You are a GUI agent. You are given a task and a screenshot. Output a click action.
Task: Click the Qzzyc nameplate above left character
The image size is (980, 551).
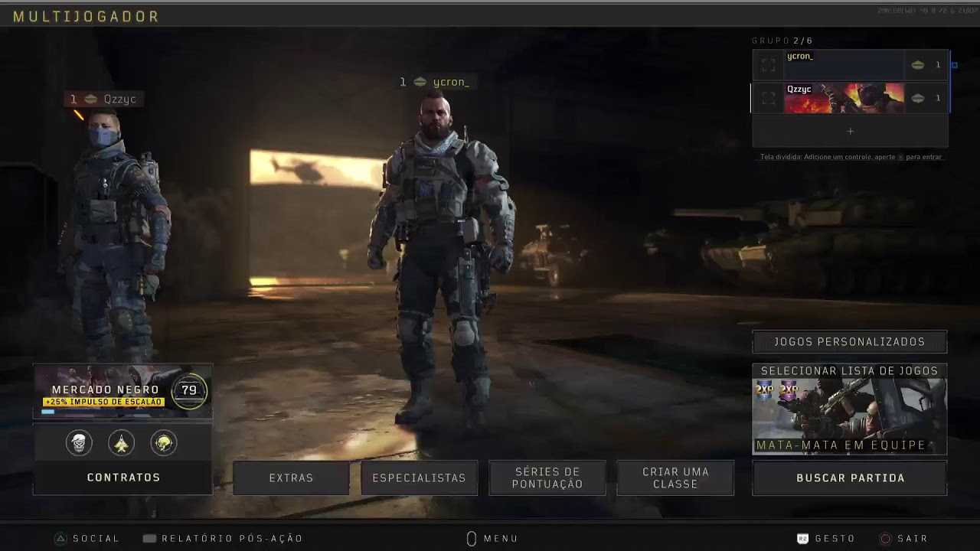coord(105,99)
